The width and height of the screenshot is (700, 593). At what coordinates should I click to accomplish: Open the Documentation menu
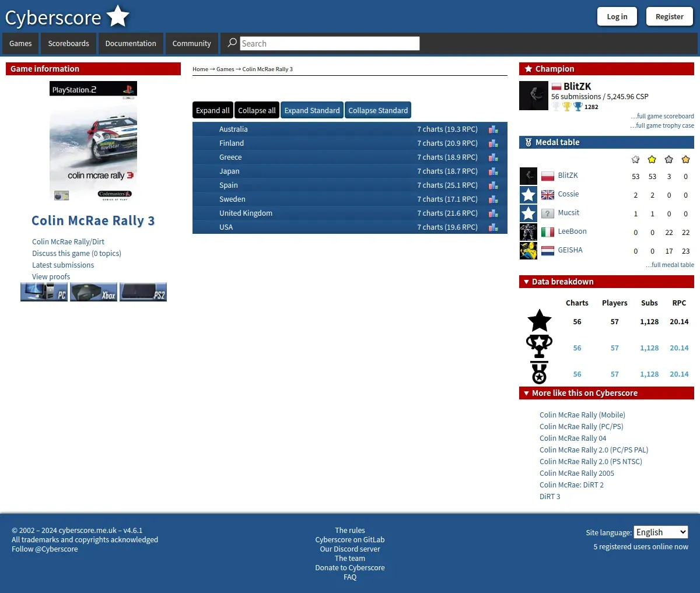click(131, 43)
